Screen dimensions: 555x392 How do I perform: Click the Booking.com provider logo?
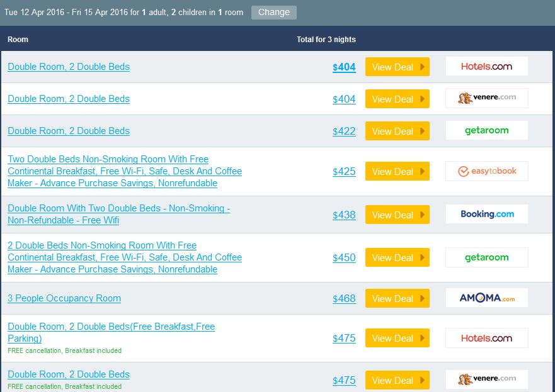486,214
